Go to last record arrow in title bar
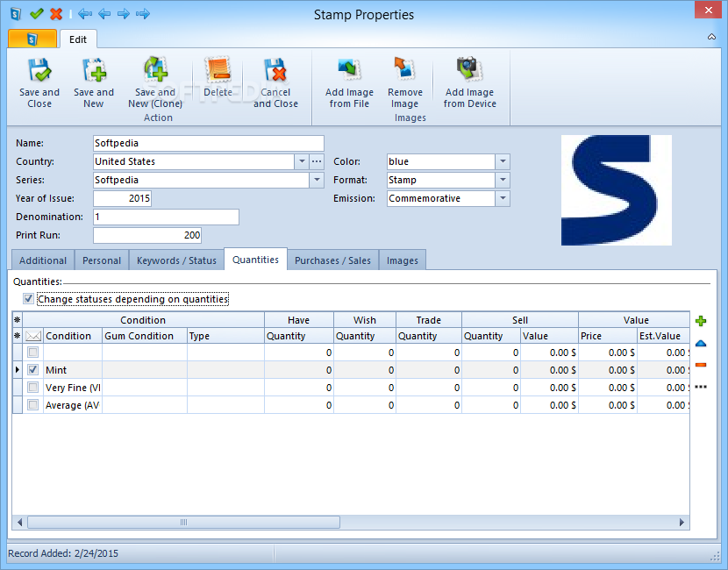This screenshot has width=728, height=570. pos(143,14)
